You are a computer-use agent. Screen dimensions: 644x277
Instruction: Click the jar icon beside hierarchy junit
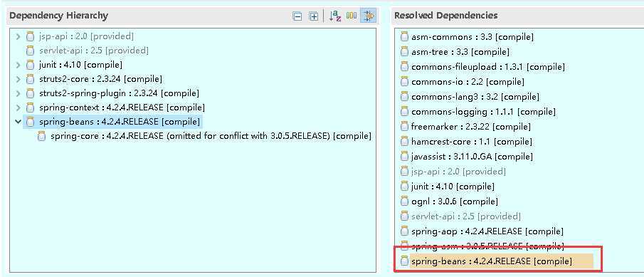coord(30,65)
